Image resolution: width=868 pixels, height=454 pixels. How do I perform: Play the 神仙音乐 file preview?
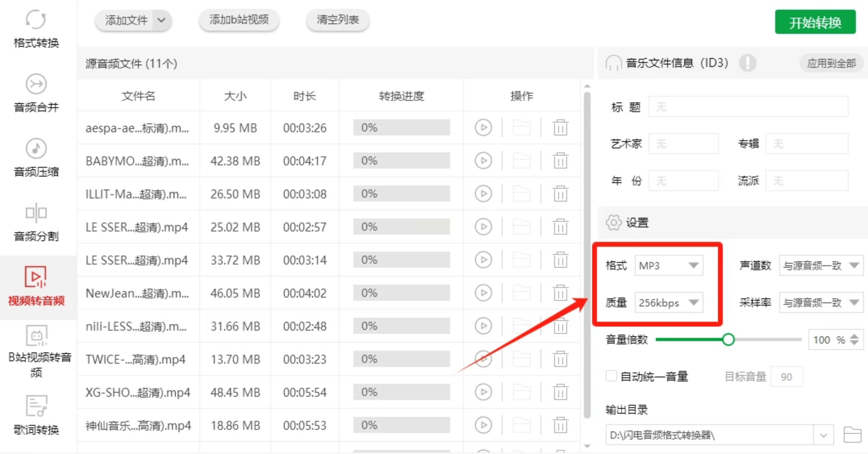[x=483, y=425]
